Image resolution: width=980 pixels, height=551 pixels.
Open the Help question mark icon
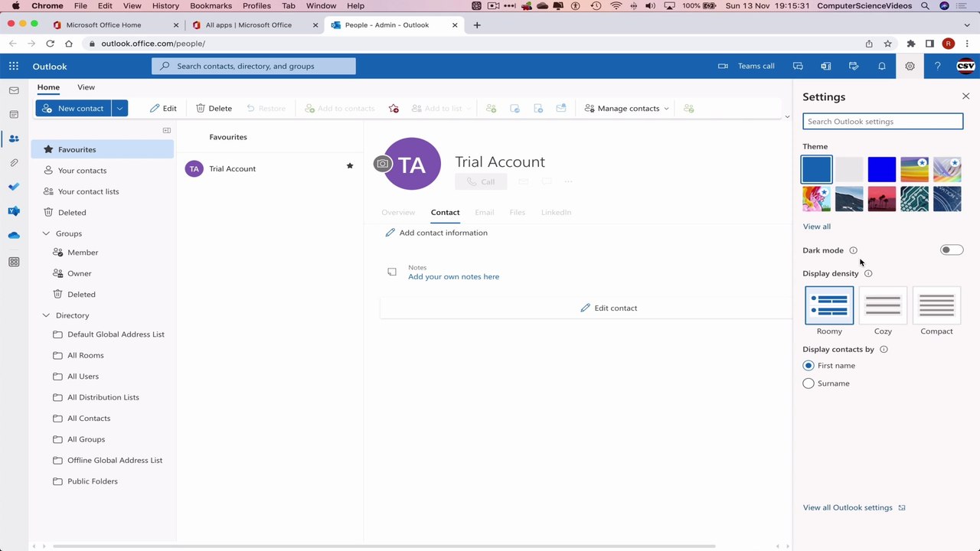point(937,67)
